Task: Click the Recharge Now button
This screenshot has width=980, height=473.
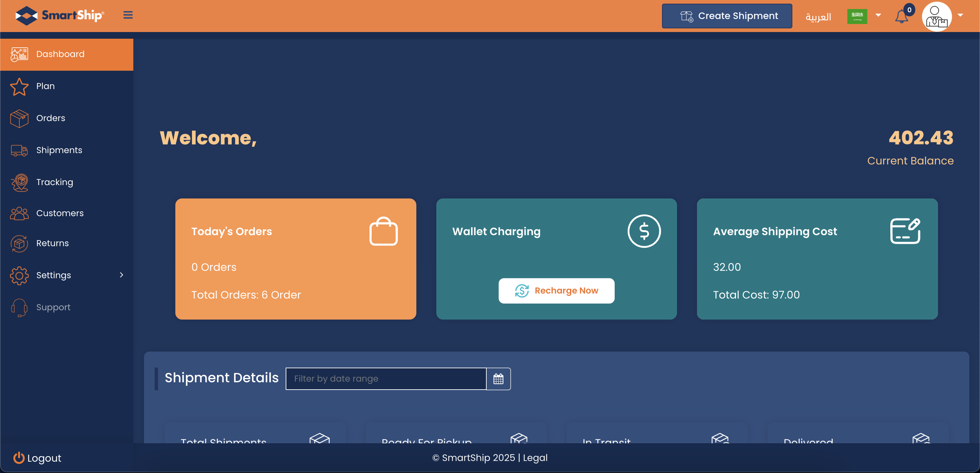Action: point(556,291)
